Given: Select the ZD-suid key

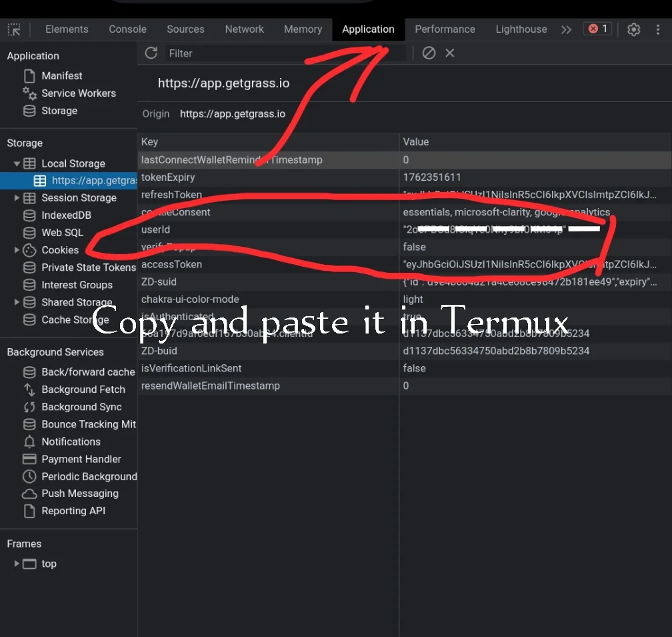Looking at the screenshot, I should pyautogui.click(x=159, y=282).
